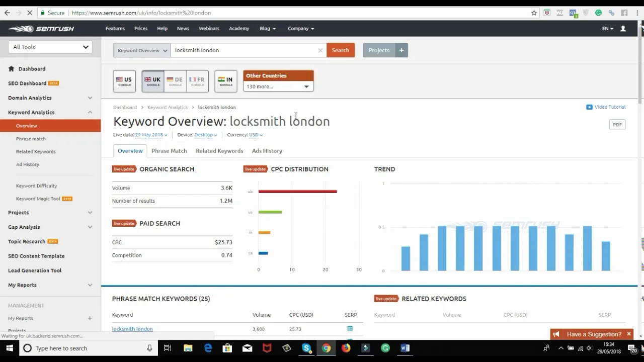Change Device from Desktop dropdown
644x362 pixels.
point(206,135)
